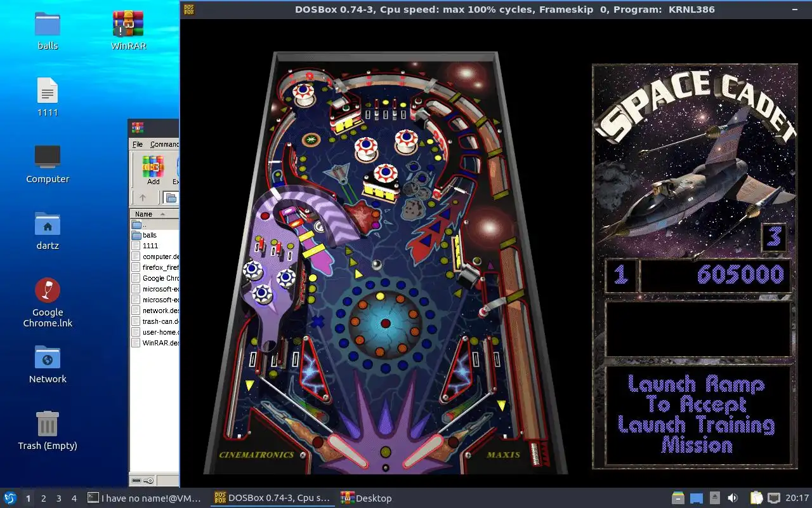Click the blue display tray icon
This screenshot has height=508, width=812.
click(x=697, y=498)
